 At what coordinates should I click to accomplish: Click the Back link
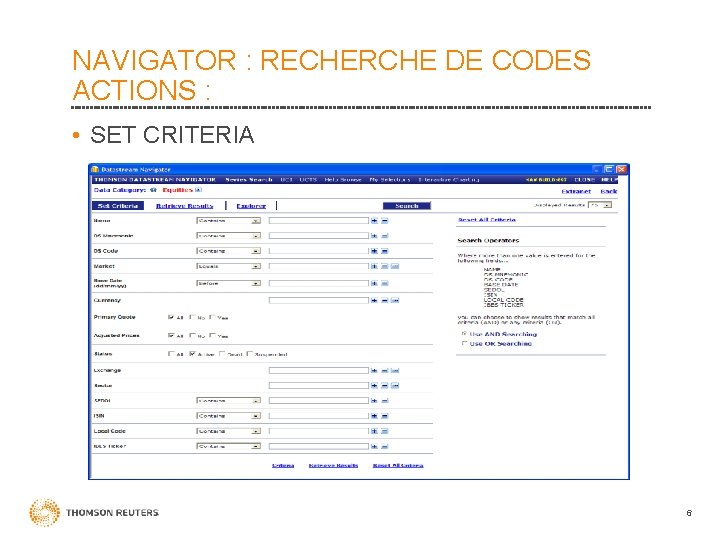[x=609, y=191]
